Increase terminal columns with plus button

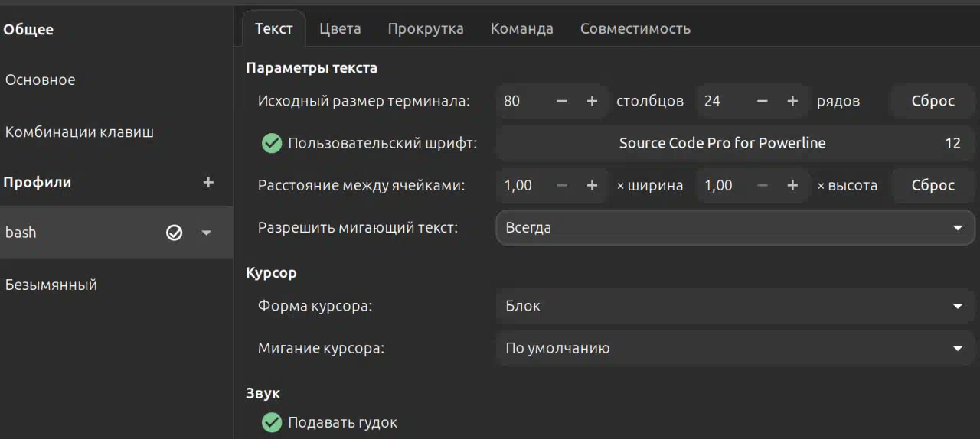pos(592,101)
